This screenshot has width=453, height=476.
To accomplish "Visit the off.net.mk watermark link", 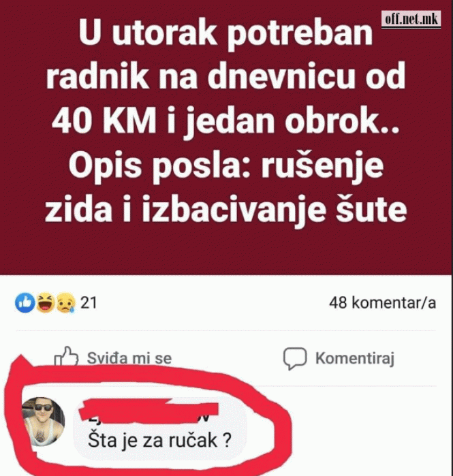I will [411, 20].
